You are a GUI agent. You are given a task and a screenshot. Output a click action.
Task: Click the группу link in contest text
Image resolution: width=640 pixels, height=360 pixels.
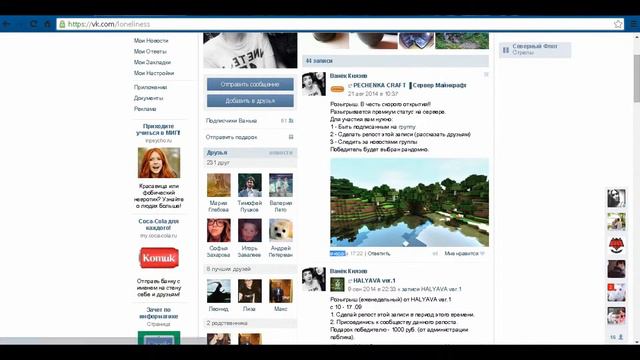(407, 127)
